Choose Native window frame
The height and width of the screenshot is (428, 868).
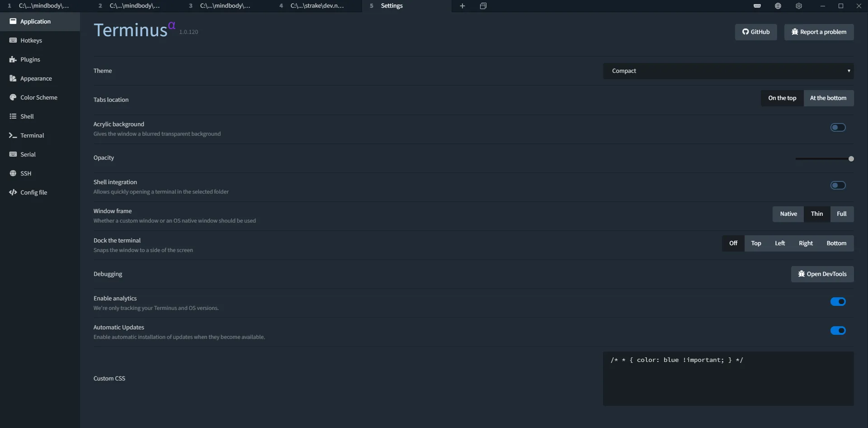point(788,214)
